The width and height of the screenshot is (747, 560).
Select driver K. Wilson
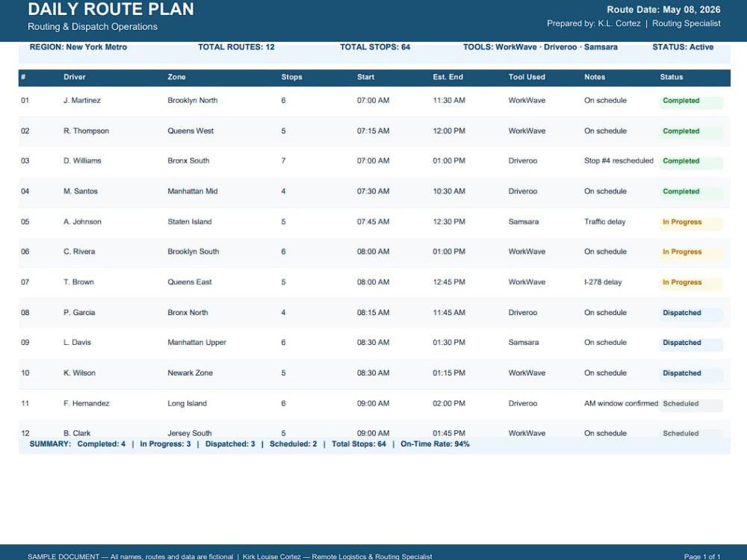pos(80,373)
